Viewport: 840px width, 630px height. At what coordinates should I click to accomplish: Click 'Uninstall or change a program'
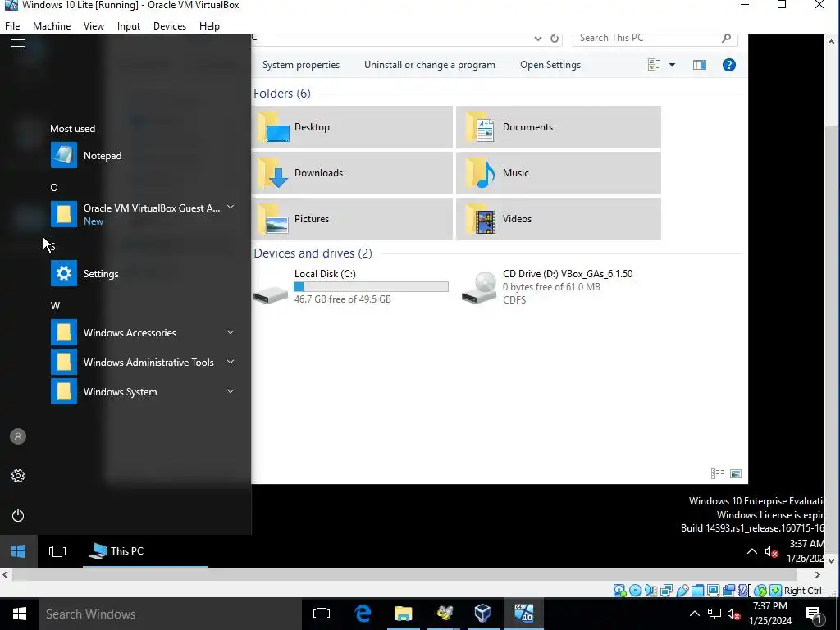(430, 65)
